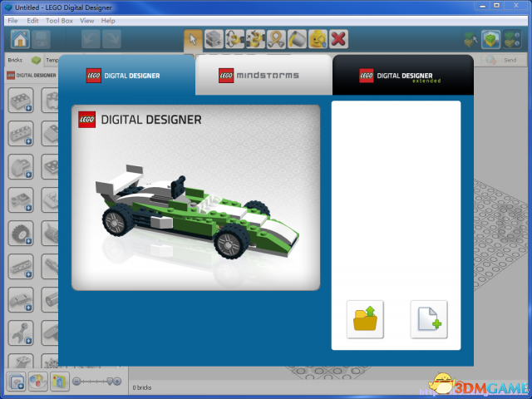Image resolution: width=532 pixels, height=399 pixels.
Task: Open the tools and wrench category
Action: click(x=21, y=333)
